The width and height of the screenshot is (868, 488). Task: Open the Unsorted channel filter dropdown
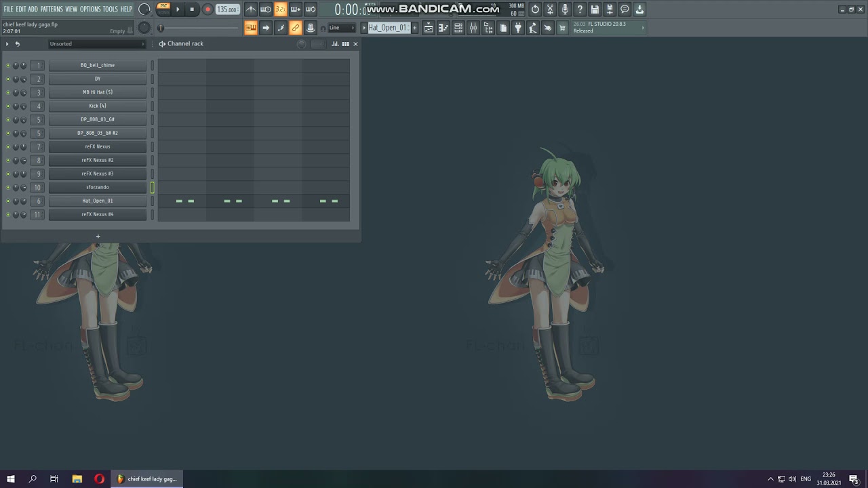click(97, 44)
